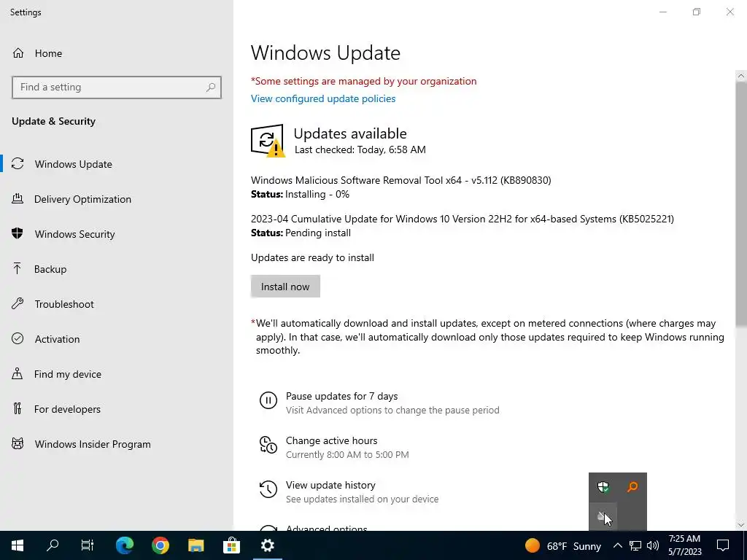747x560 pixels.
Task: Click the orange magnifier tray overflow icon
Action: tap(632, 486)
